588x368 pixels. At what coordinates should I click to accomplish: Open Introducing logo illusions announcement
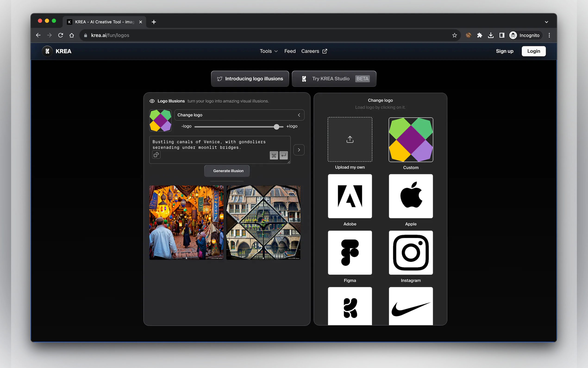pos(250,79)
